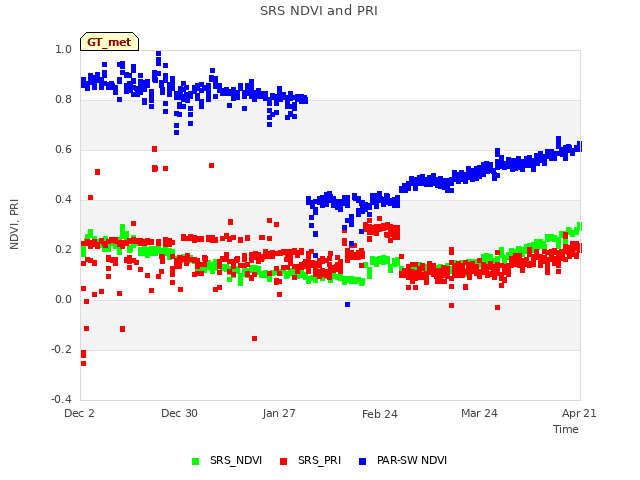Image resolution: width=640 pixels, height=480 pixels.
Task: Click the NDVI, PRI y-axis title
Action: tap(14, 224)
